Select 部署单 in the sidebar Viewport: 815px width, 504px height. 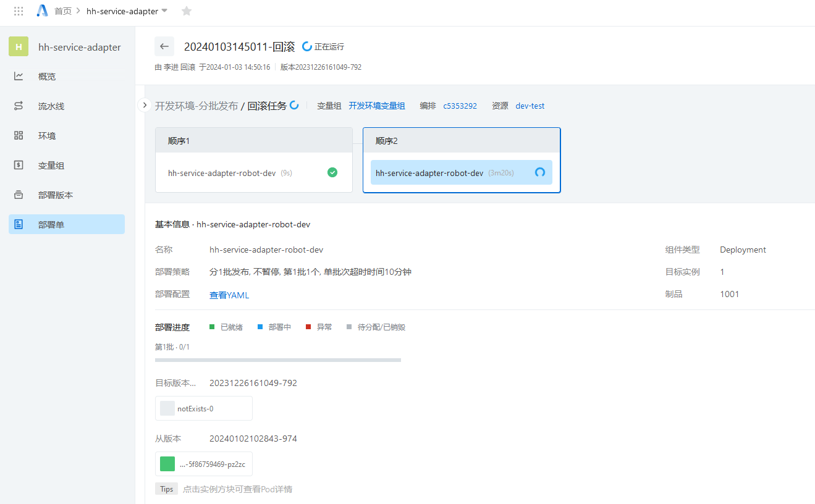coord(67,225)
